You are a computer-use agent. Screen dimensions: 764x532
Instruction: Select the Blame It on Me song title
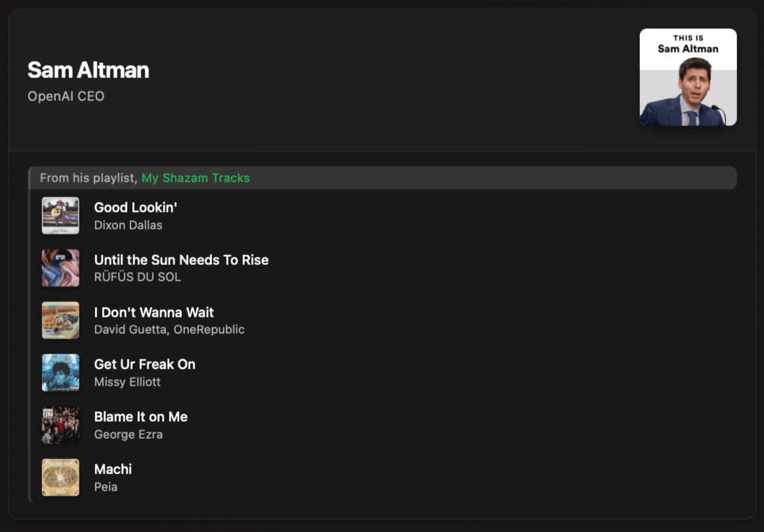click(141, 417)
